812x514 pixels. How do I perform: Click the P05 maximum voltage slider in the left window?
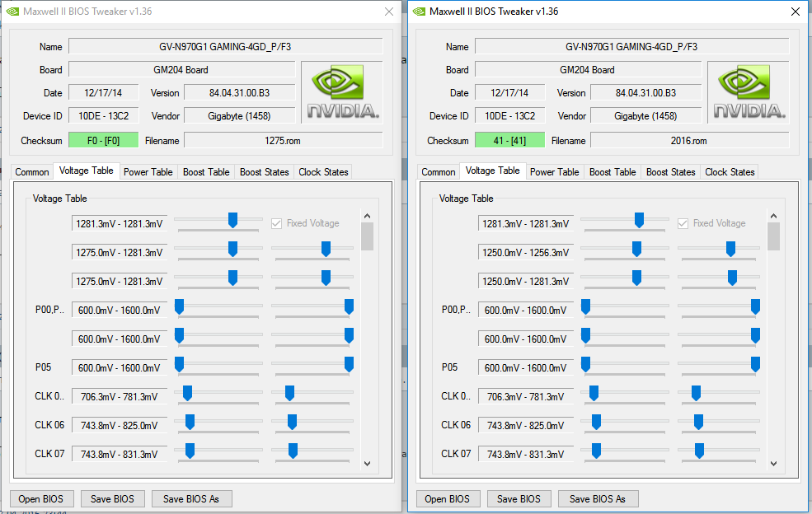349,364
